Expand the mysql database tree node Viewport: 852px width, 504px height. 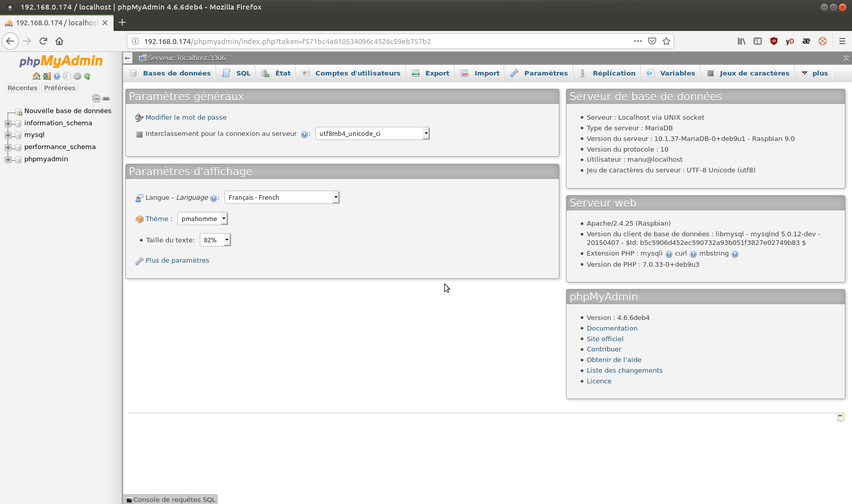click(8, 135)
